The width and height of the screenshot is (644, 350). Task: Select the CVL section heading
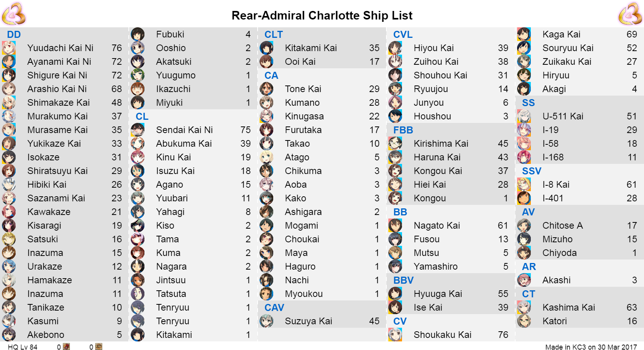pyautogui.click(x=403, y=34)
